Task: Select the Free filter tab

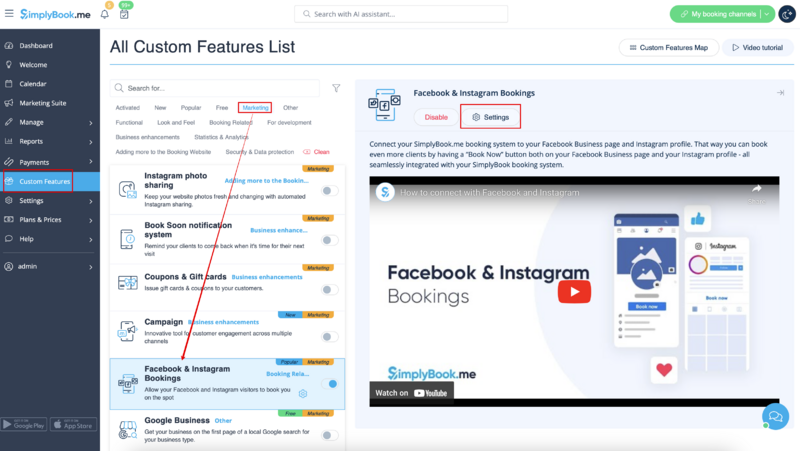Action: pos(222,108)
